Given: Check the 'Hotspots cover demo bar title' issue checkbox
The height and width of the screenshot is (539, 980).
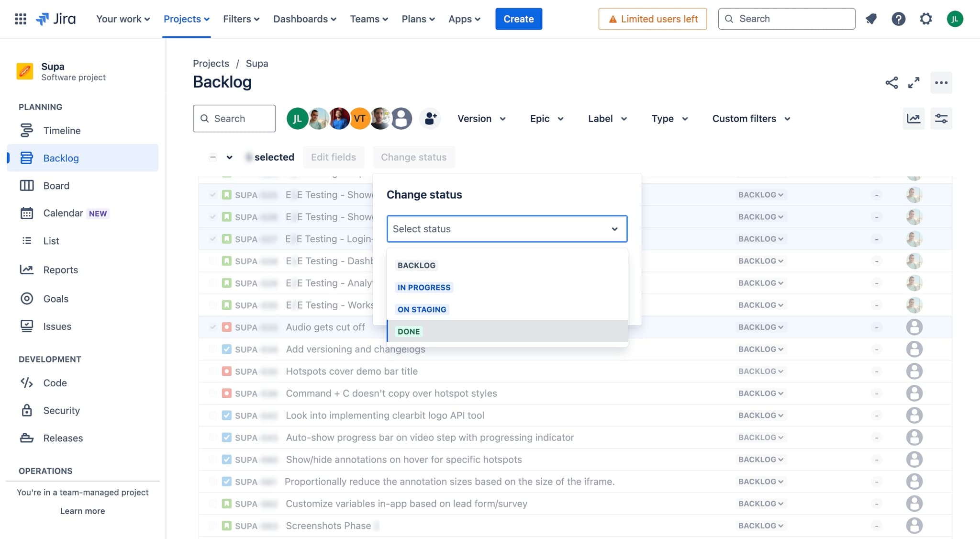Looking at the screenshot, I should click(213, 371).
